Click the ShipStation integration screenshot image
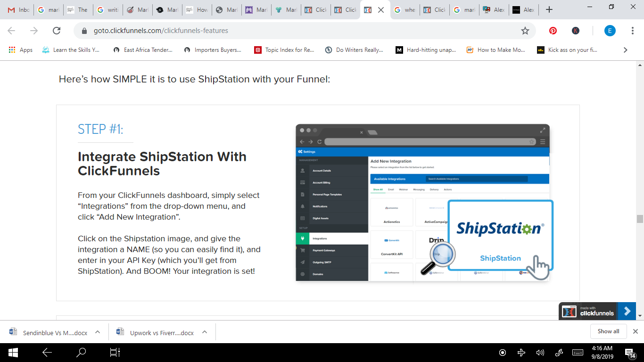This screenshot has width=644, height=362. pyautogui.click(x=424, y=203)
